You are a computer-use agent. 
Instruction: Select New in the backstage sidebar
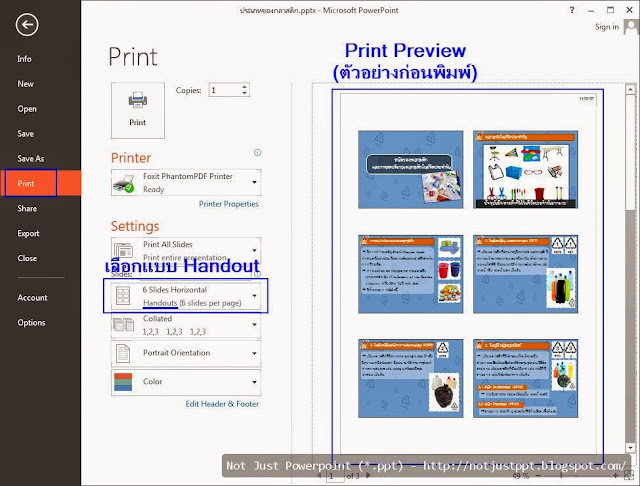(25, 84)
